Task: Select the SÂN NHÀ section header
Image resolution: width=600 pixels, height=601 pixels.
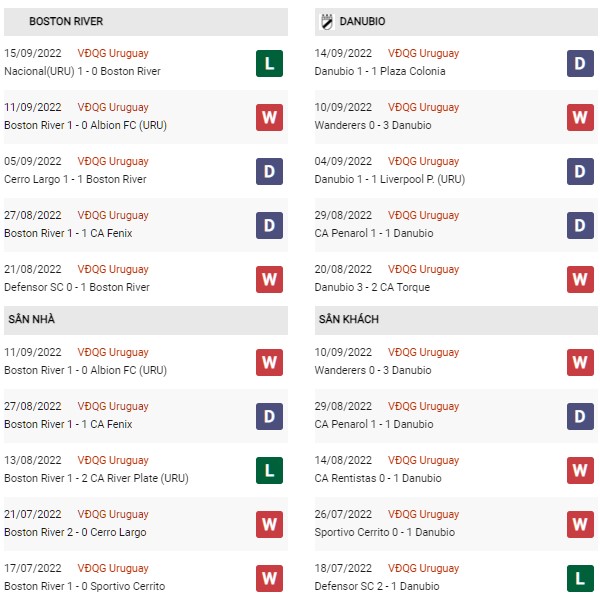Action: point(146,320)
